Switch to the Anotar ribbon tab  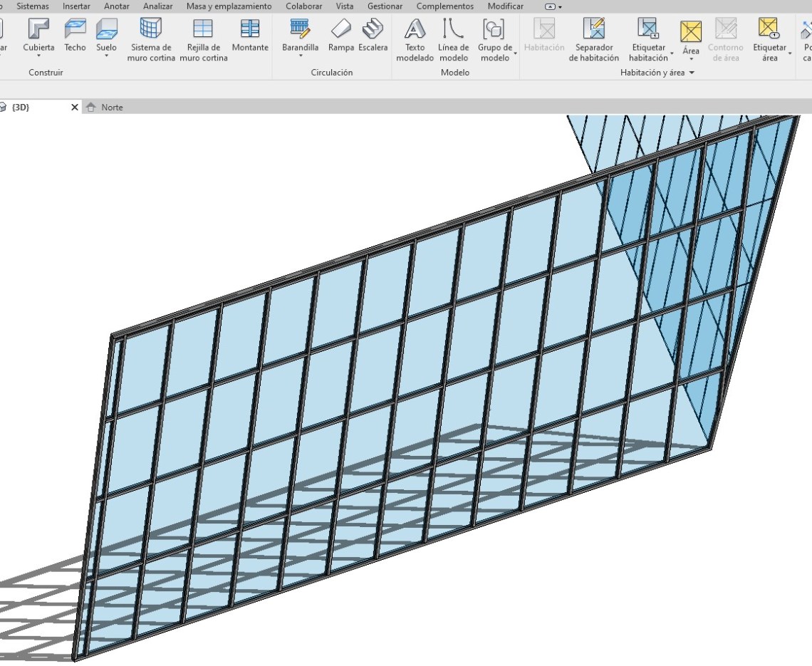[116, 6]
